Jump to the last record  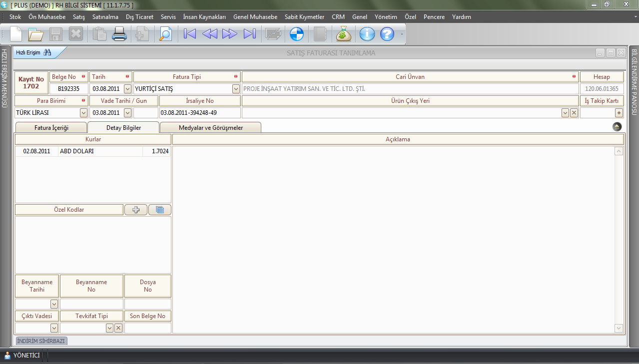pos(249,34)
